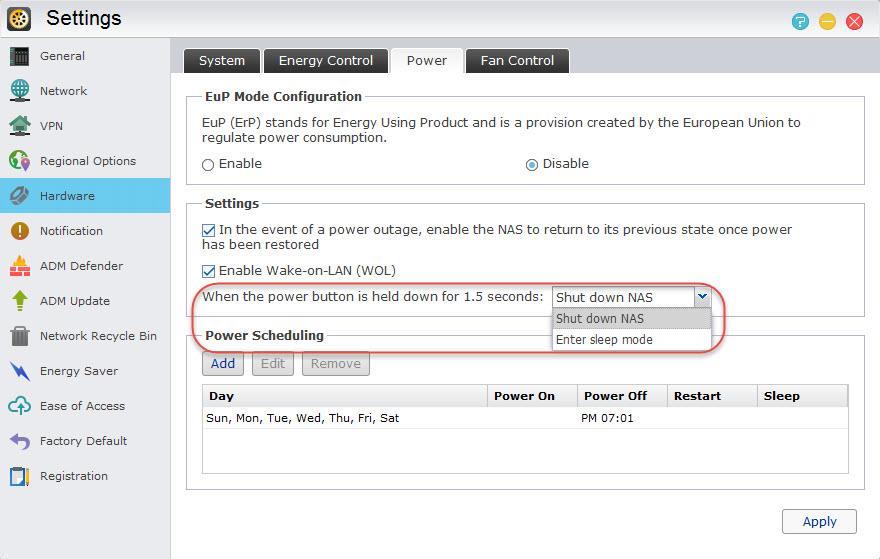This screenshot has width=880, height=559.
Task: Click the Sleep column header
Action: coord(802,396)
